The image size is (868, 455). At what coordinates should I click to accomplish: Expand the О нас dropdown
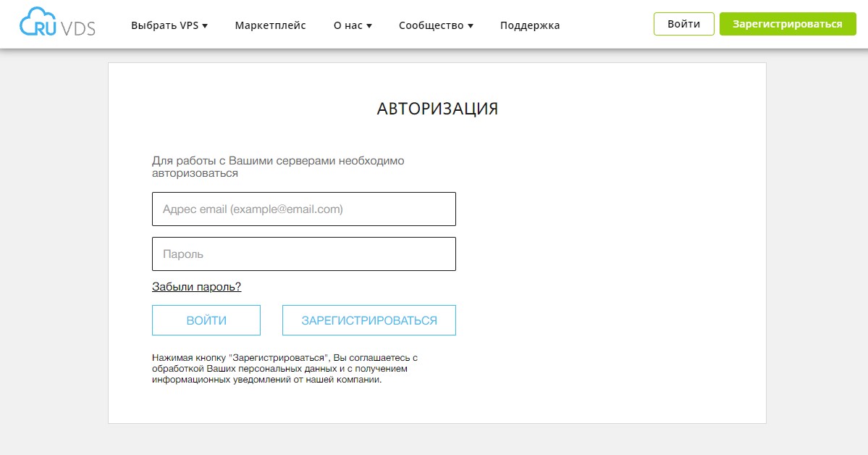(347, 24)
